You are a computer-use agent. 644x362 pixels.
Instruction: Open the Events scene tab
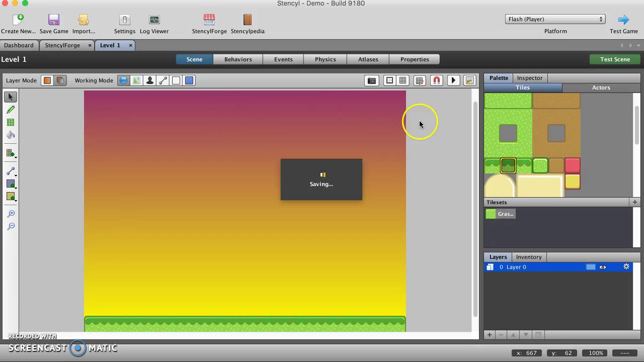tap(283, 59)
